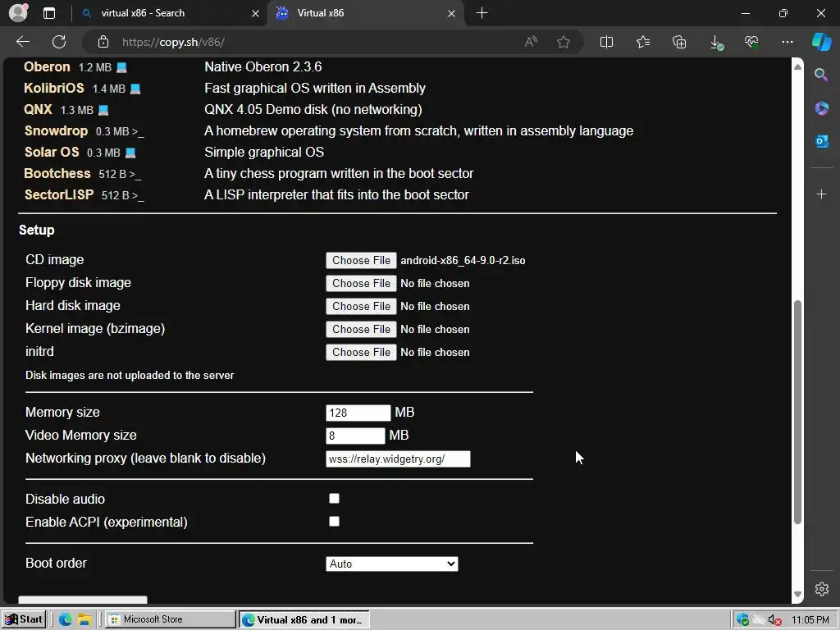This screenshot has width=840, height=630.
Task: Enable the ACPI experimental checkbox
Action: pyautogui.click(x=335, y=521)
